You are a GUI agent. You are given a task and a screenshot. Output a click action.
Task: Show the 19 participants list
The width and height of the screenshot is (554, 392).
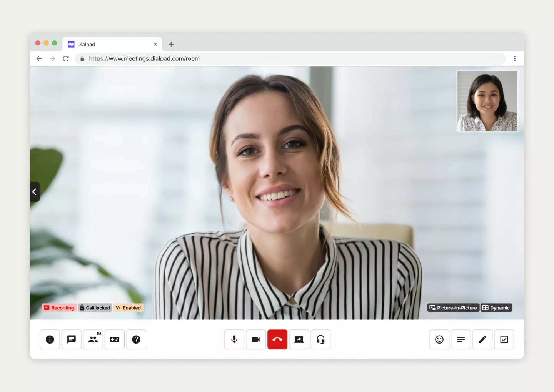[x=93, y=339]
